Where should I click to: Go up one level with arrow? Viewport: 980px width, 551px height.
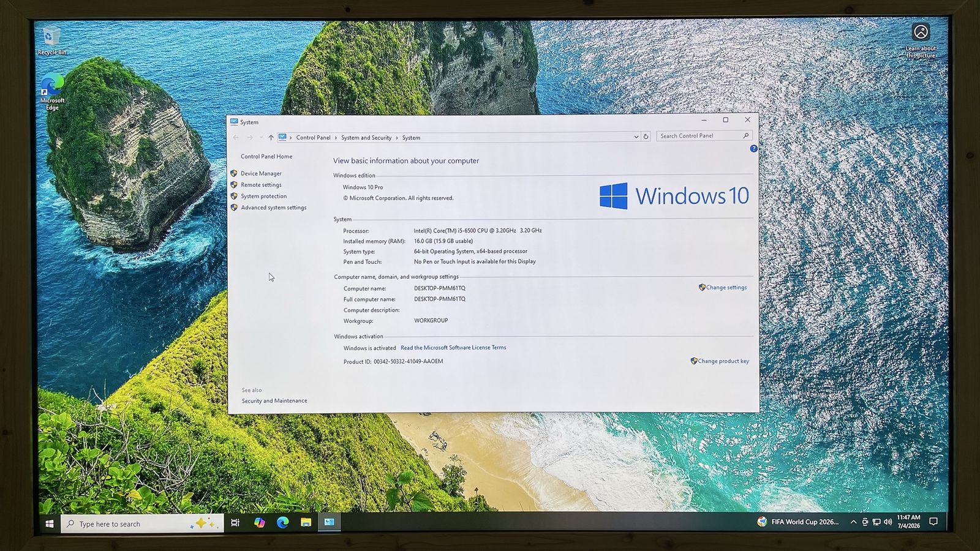click(x=271, y=138)
